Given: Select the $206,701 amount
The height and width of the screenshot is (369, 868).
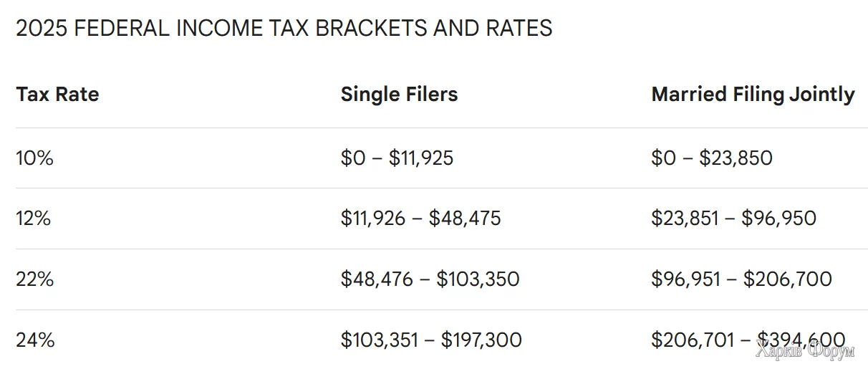Looking at the screenshot, I should click(x=690, y=340).
